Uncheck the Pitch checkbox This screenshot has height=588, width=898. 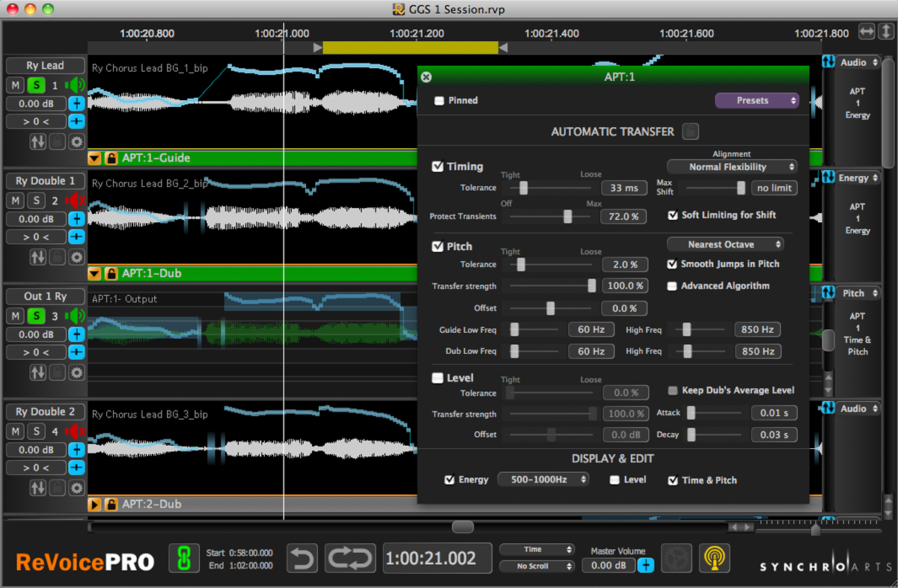pos(438,246)
